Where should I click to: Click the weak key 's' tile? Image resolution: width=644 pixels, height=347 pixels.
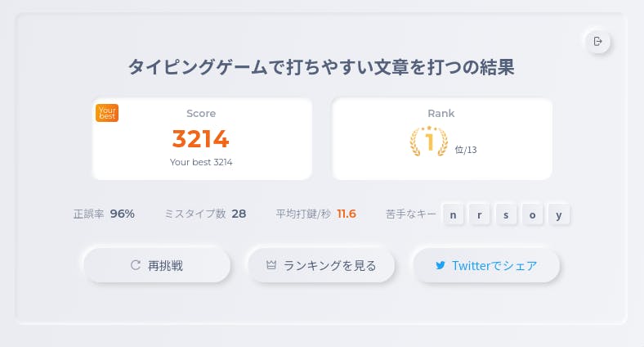tap(506, 214)
